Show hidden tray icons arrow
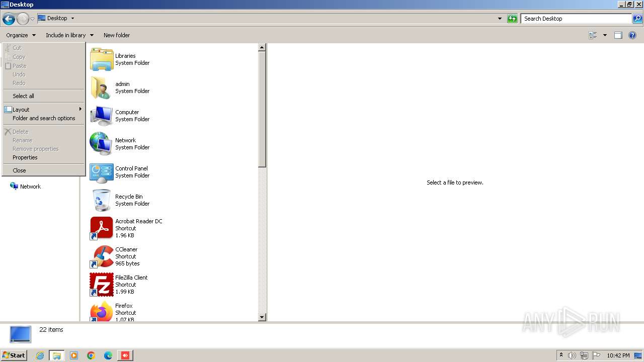Image resolution: width=644 pixels, height=362 pixels. (561, 355)
